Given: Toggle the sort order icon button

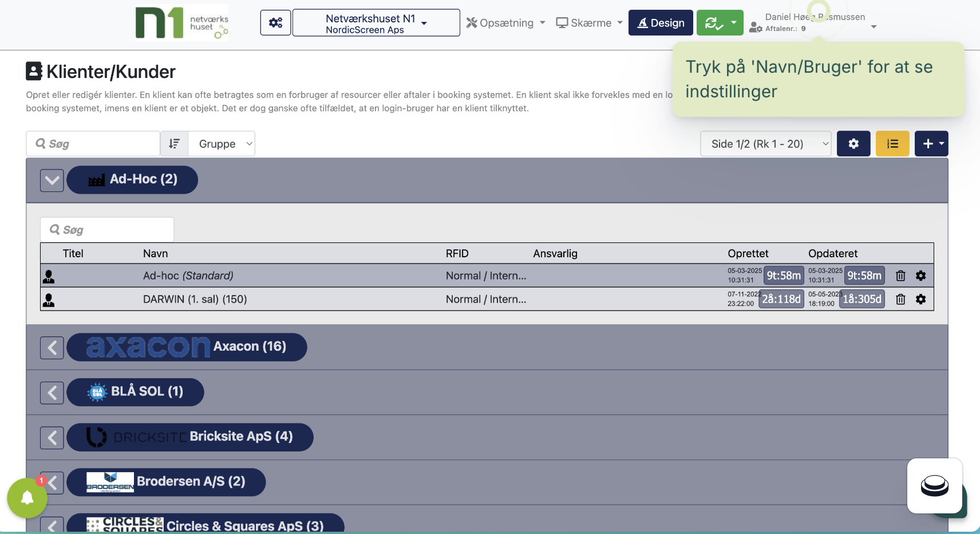Looking at the screenshot, I should (x=174, y=144).
